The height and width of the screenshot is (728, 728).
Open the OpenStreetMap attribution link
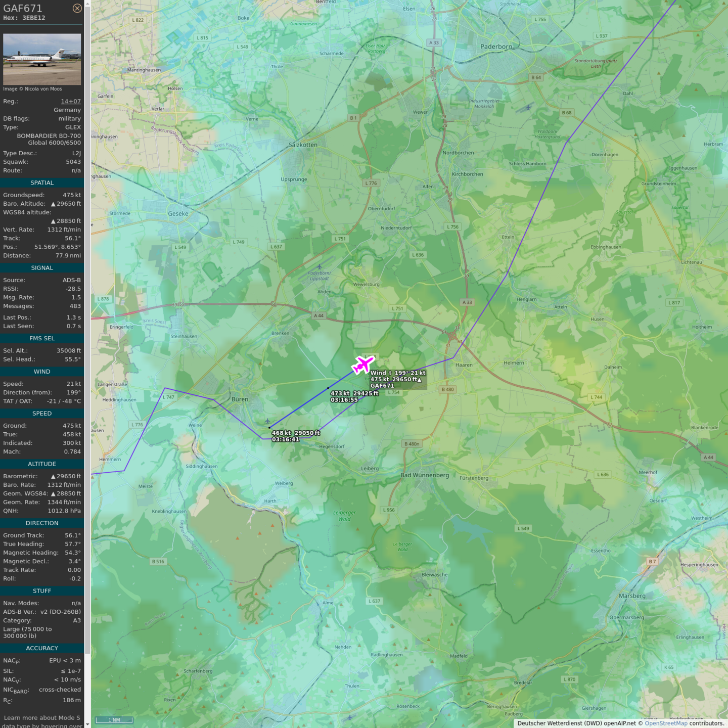click(665, 723)
